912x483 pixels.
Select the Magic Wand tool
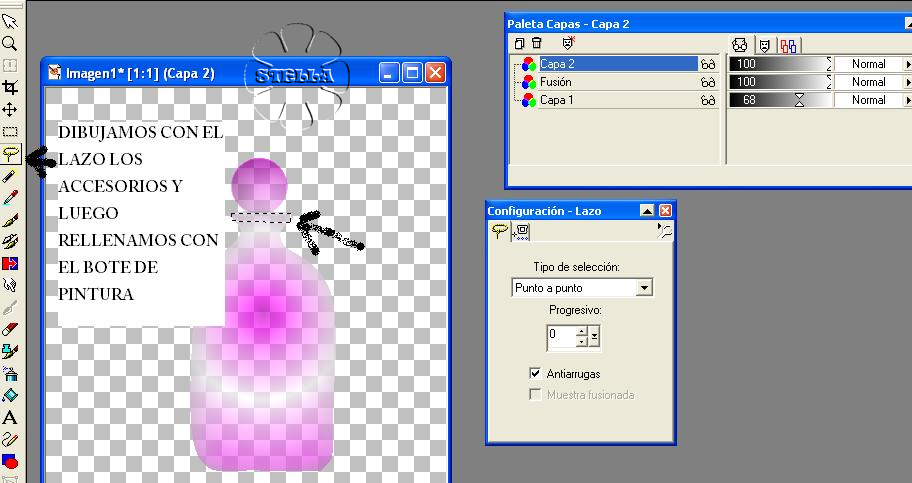tap(10, 176)
